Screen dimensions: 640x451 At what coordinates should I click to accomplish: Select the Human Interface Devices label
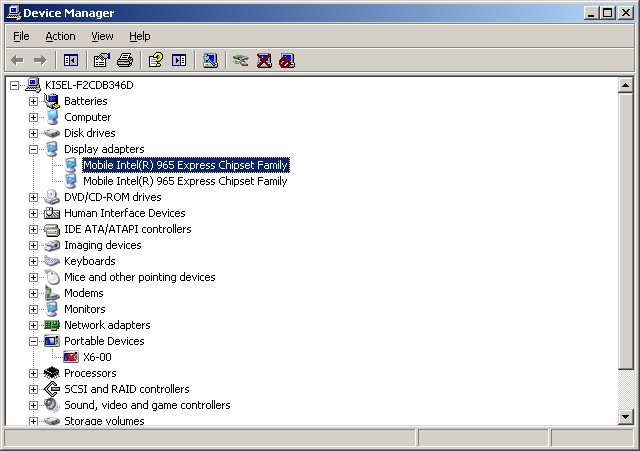(124, 213)
